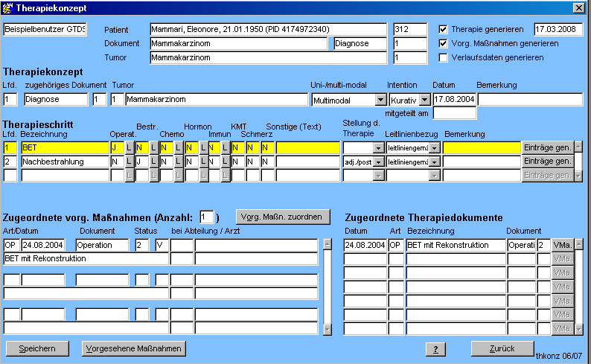The height and width of the screenshot is (364, 591).
Task: Open Leitlinienbezug dropdown in the BET row
Action: tap(435, 147)
